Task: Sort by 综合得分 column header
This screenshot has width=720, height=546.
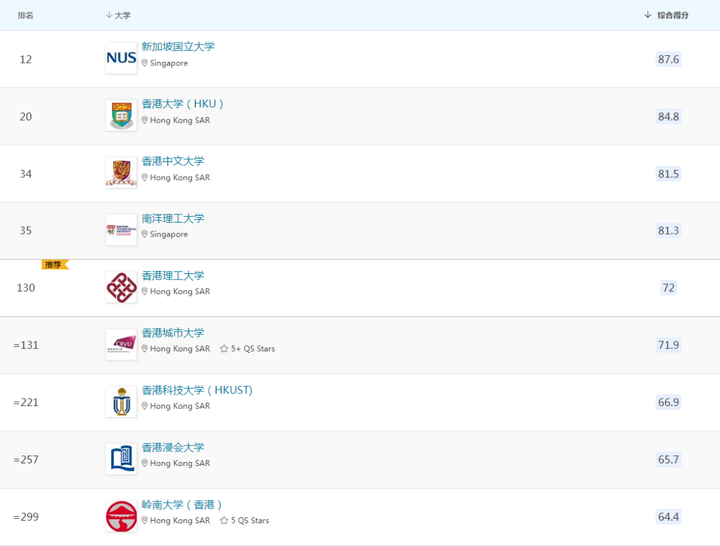Action: tap(666, 15)
